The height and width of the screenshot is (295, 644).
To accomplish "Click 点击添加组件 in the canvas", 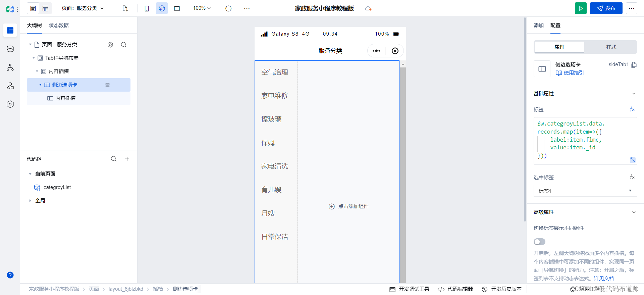I will 348,206.
